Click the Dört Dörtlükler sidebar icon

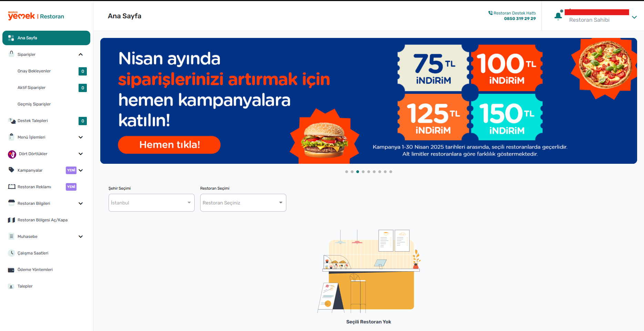pyautogui.click(x=12, y=154)
